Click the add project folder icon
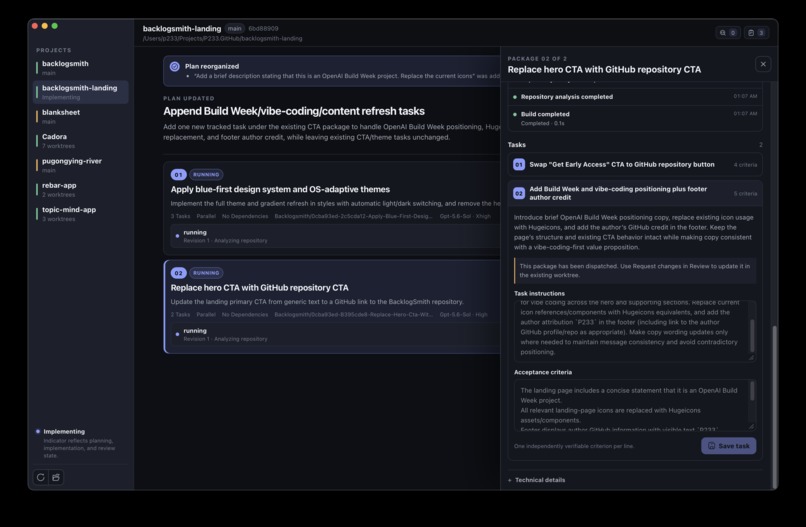This screenshot has height=527, width=806. pos(56,477)
